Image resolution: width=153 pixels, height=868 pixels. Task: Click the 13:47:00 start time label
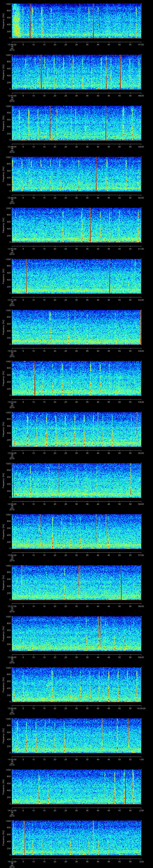coord(12,96)
